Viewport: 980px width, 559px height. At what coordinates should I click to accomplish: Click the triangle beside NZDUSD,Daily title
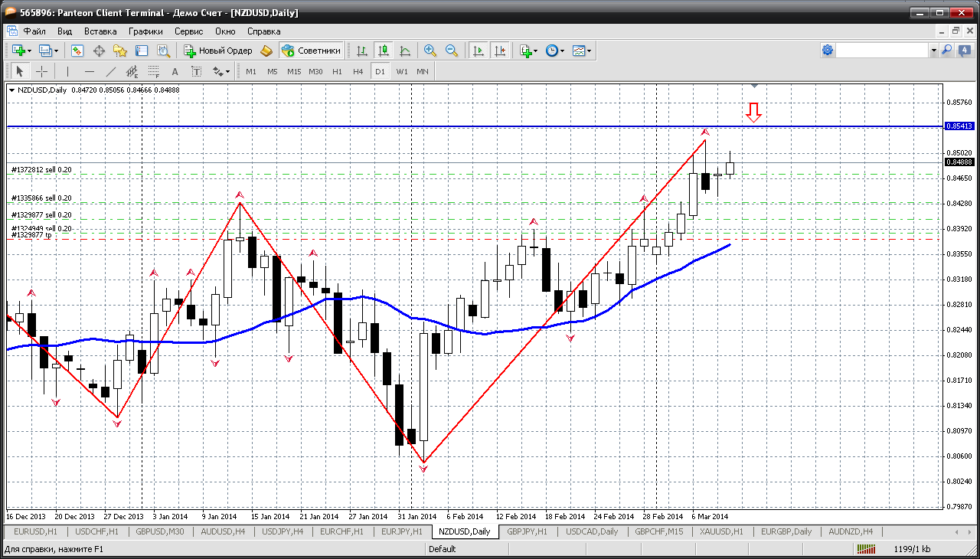click(12, 90)
